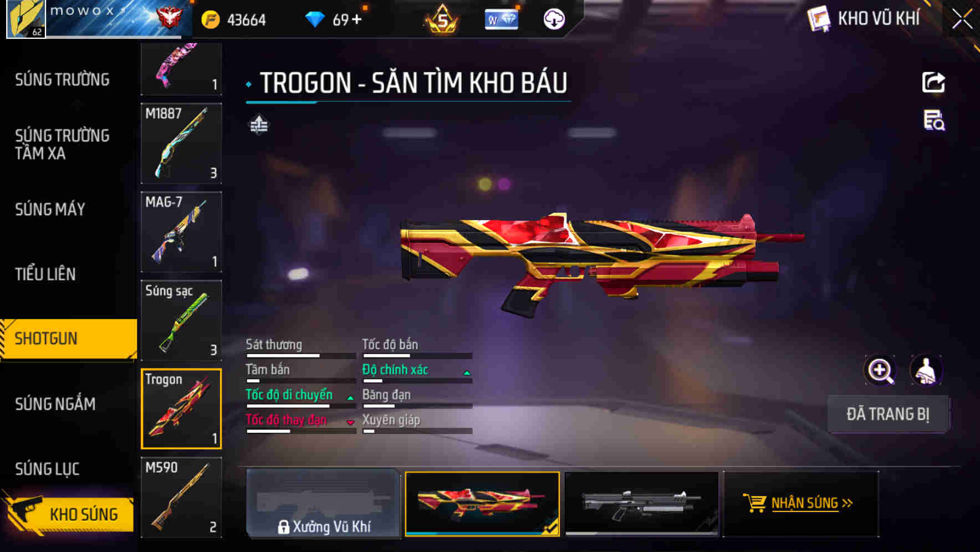Click the rank badge with number 5
The height and width of the screenshot is (552, 980).
click(x=442, y=19)
